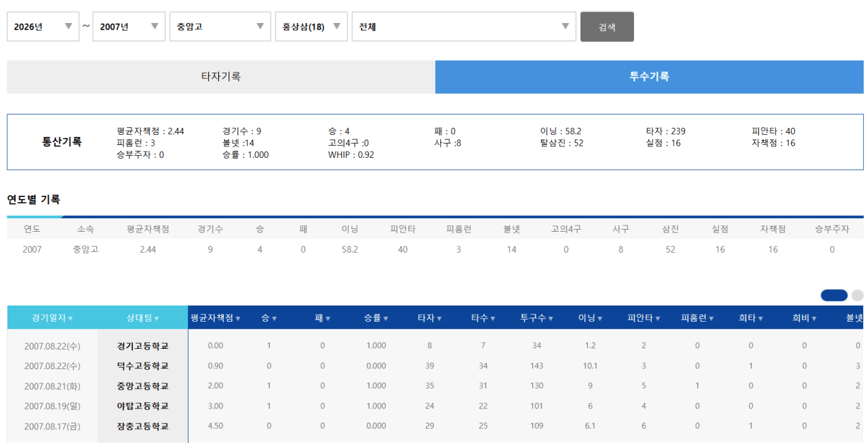This screenshot has height=443, width=868.
Task: Switch to the 투수기록 tab
Action: pos(650,77)
